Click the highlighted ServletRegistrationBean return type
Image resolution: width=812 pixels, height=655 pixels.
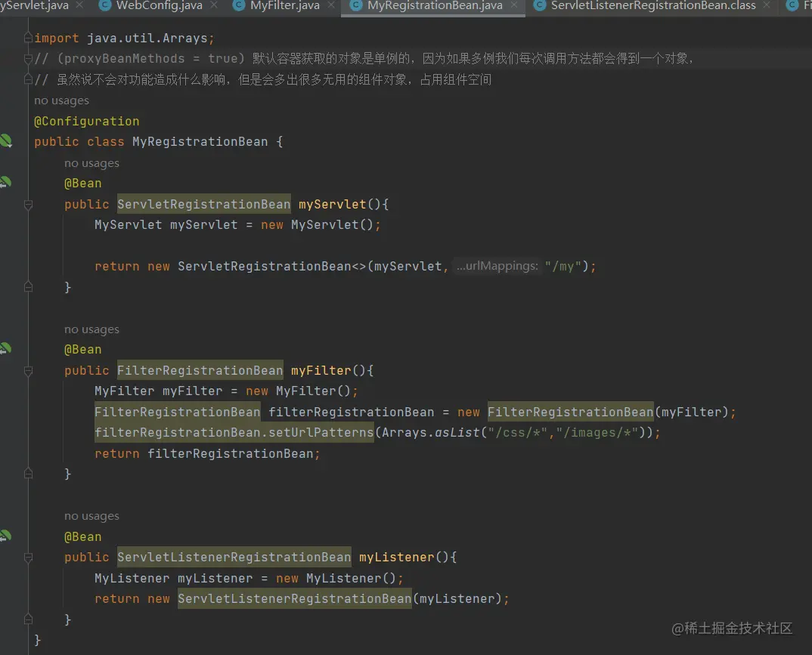(204, 205)
